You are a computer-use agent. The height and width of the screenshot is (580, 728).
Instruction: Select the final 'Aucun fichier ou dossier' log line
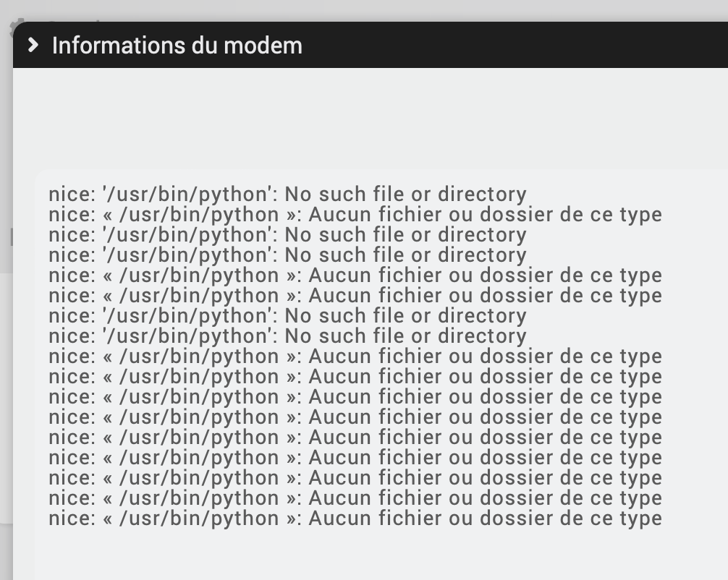point(355,519)
